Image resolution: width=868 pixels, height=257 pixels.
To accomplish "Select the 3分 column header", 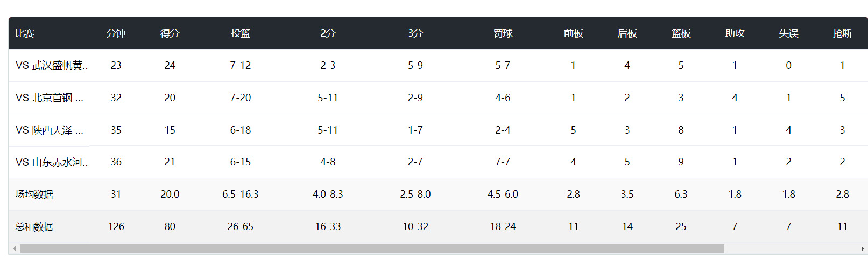I will click(x=415, y=33).
